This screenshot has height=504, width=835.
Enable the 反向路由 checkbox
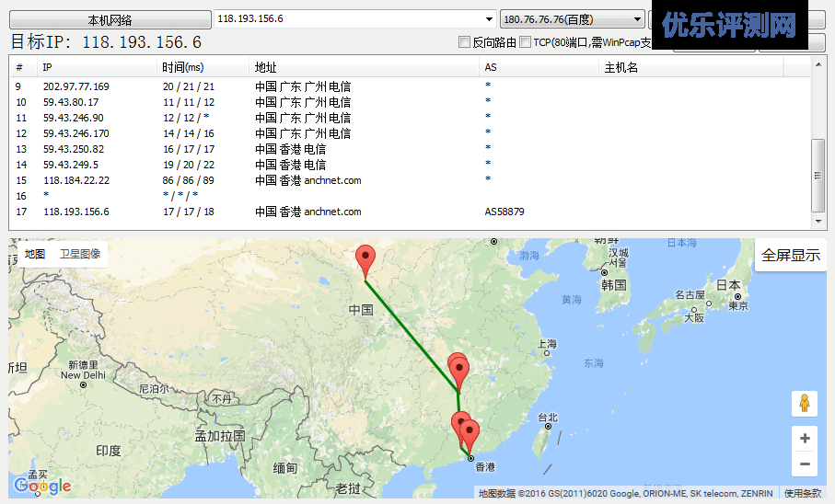(464, 42)
